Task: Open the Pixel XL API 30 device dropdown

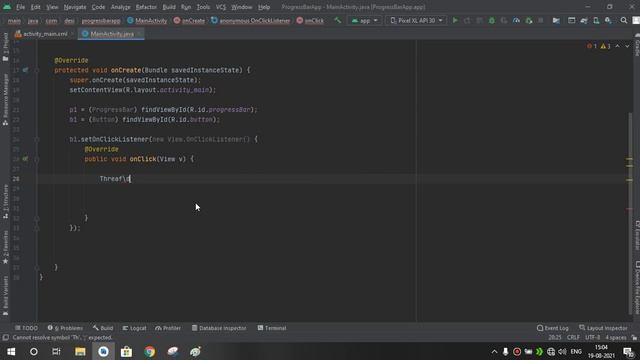Action: click(x=416, y=20)
